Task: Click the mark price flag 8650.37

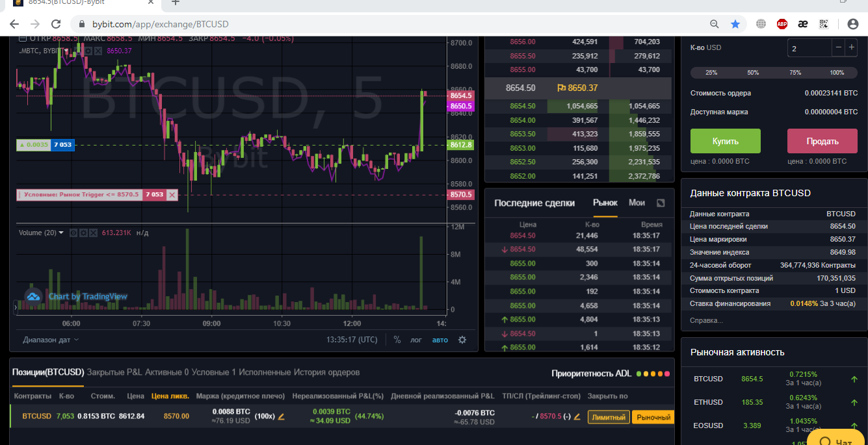Action: pos(577,88)
